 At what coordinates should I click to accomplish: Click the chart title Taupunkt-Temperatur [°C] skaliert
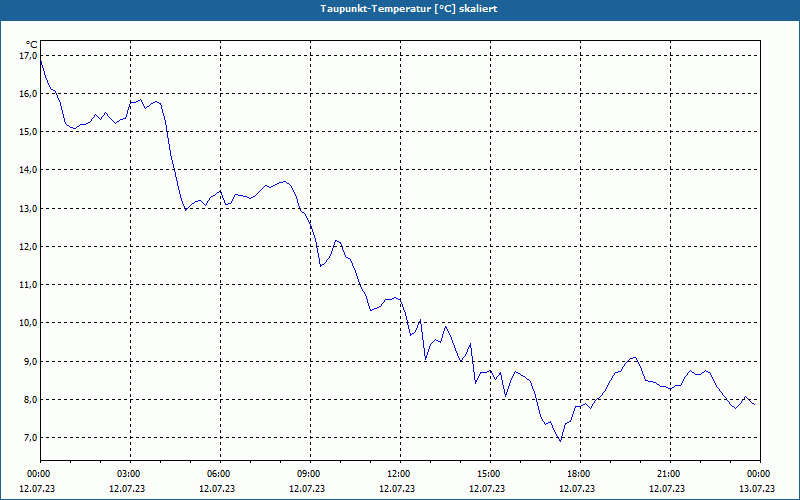coord(409,9)
